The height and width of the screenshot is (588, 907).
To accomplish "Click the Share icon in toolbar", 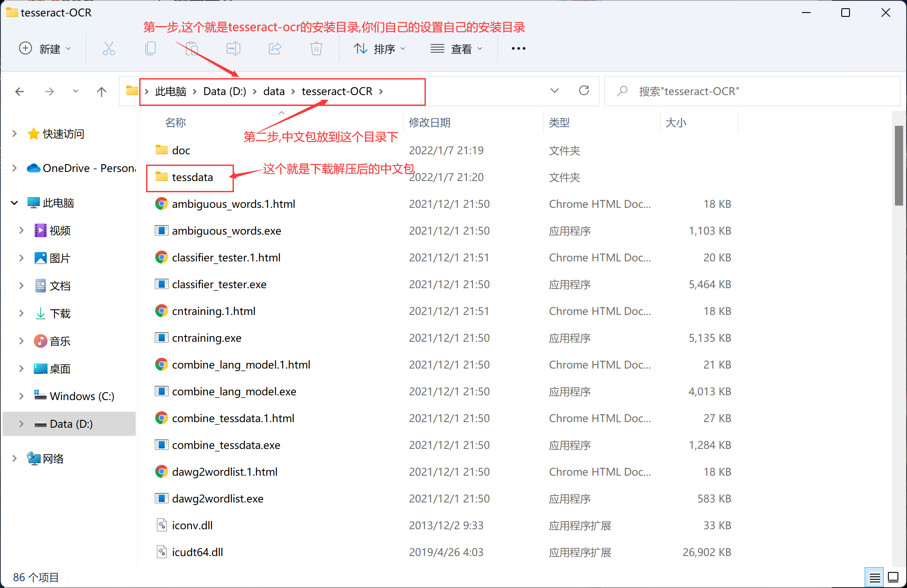I will click(x=275, y=48).
